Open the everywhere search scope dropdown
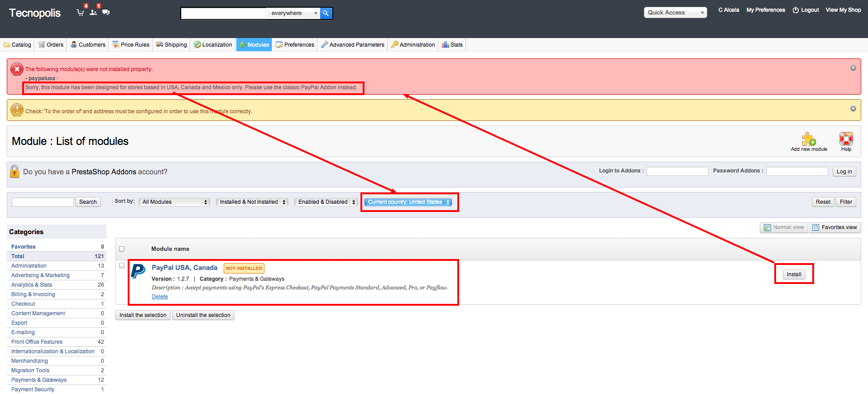This screenshot has height=394, width=868. coord(293,13)
